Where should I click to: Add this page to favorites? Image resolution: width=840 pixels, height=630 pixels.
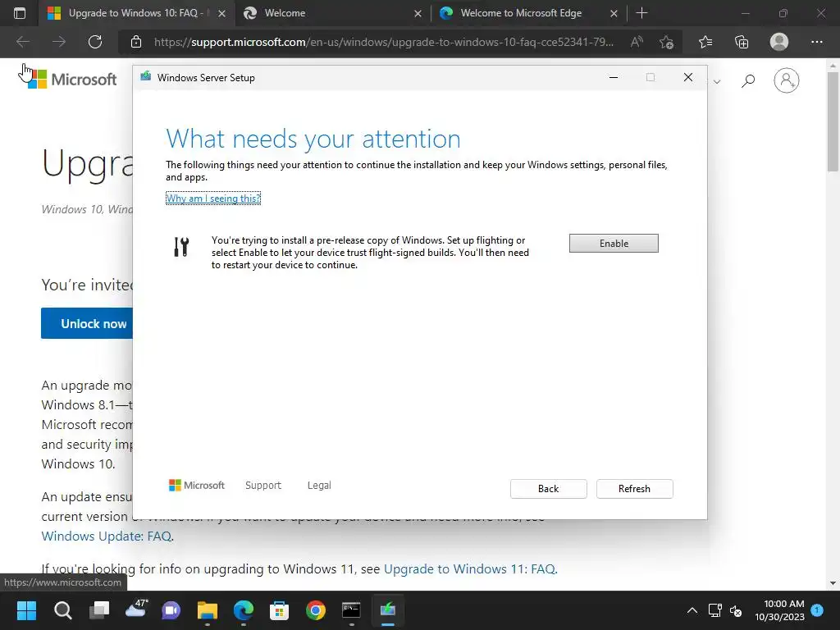666,42
